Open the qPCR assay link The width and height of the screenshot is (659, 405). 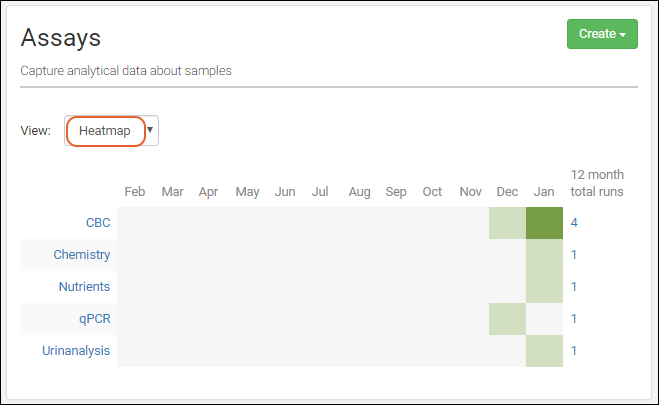point(94,319)
